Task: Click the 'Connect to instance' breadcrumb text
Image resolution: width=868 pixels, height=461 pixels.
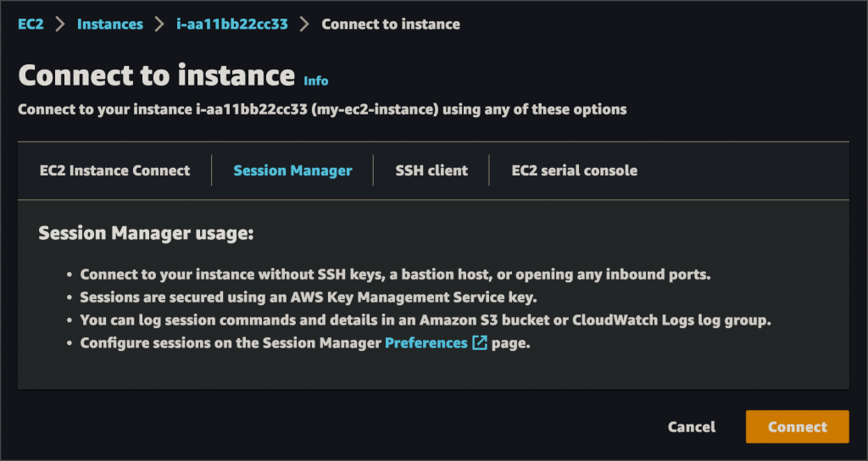Action: pyautogui.click(x=391, y=25)
